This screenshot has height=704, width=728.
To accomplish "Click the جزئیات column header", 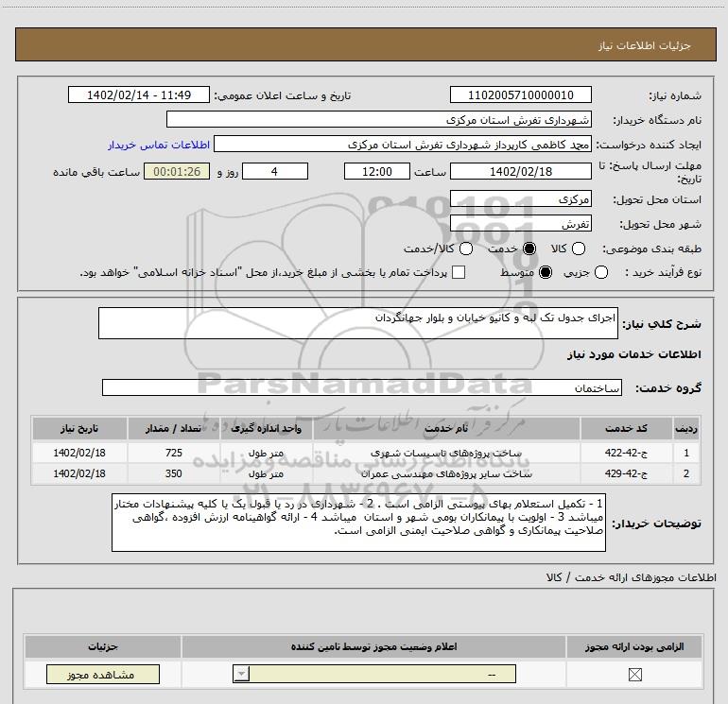I will 103,646.
